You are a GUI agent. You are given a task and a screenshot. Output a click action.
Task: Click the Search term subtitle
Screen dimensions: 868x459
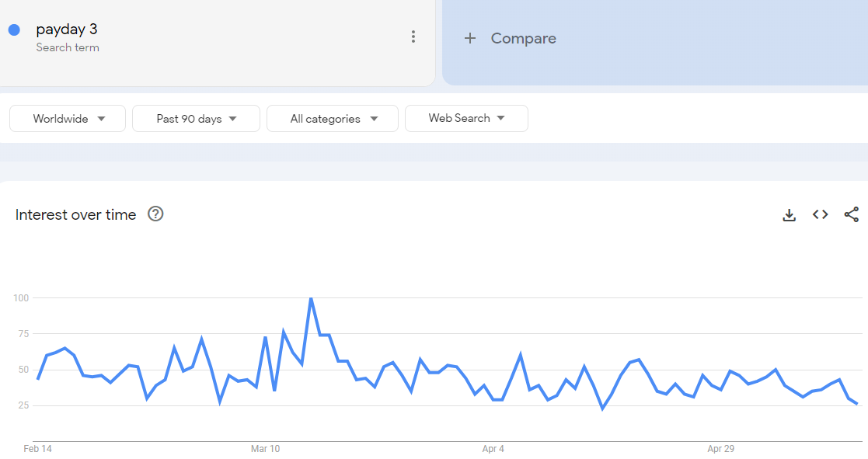(x=68, y=47)
